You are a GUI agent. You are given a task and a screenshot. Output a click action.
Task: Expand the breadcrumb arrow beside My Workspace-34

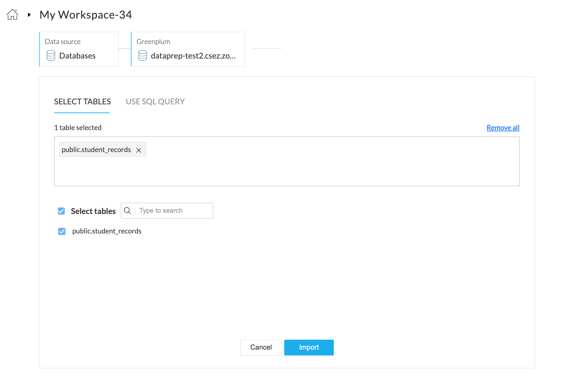(29, 15)
